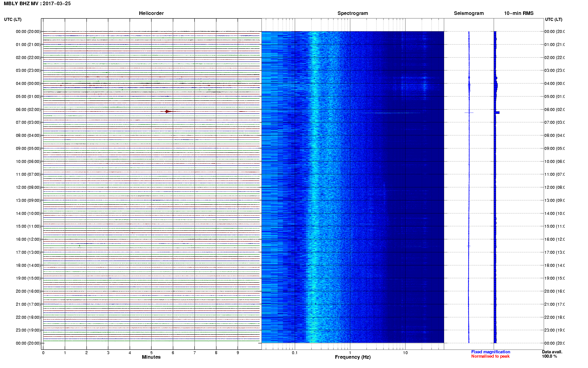Click the 07:00 (03:00) time label on the Helicorder axis
Screen dimensions: 588x368
pyautogui.click(x=28, y=122)
